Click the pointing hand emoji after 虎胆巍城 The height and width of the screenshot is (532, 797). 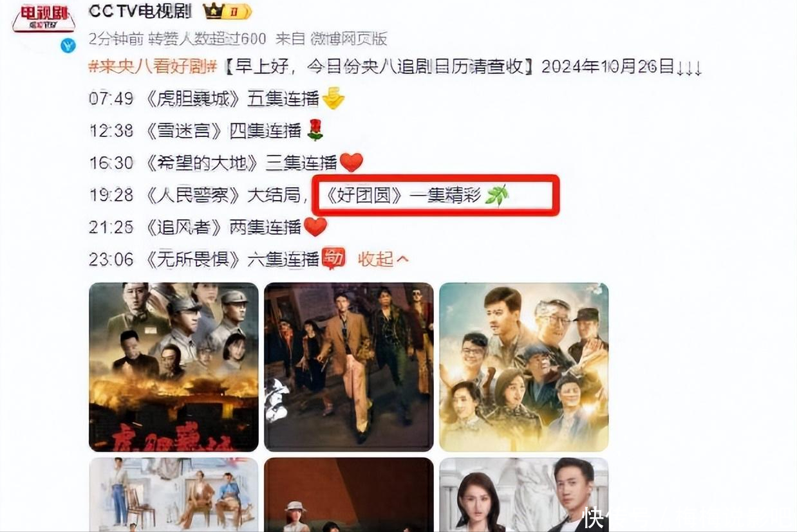point(333,98)
